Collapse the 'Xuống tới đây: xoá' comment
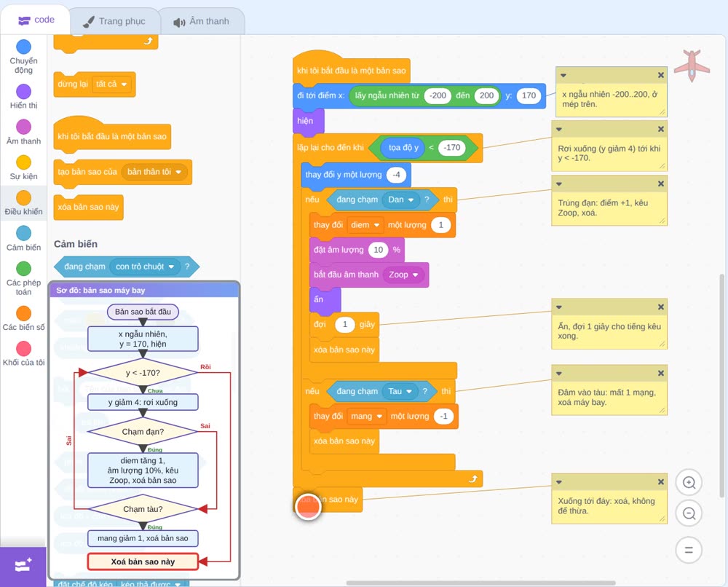728x587 pixels. (559, 482)
